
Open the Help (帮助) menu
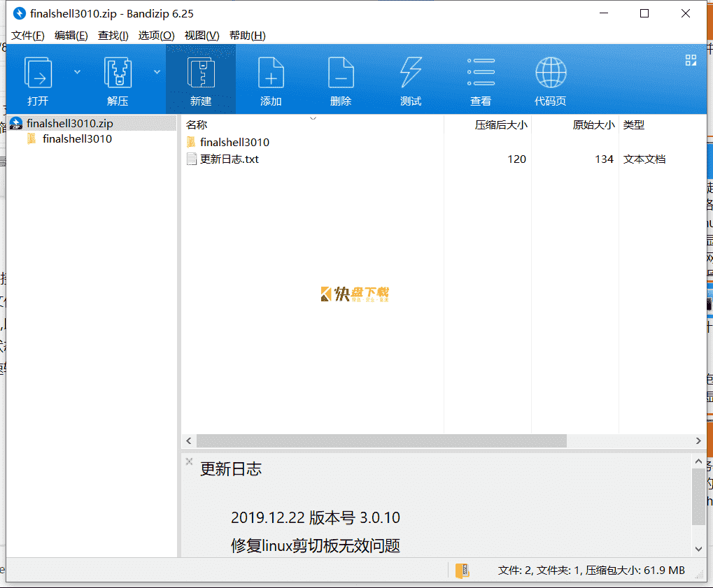[x=248, y=36]
